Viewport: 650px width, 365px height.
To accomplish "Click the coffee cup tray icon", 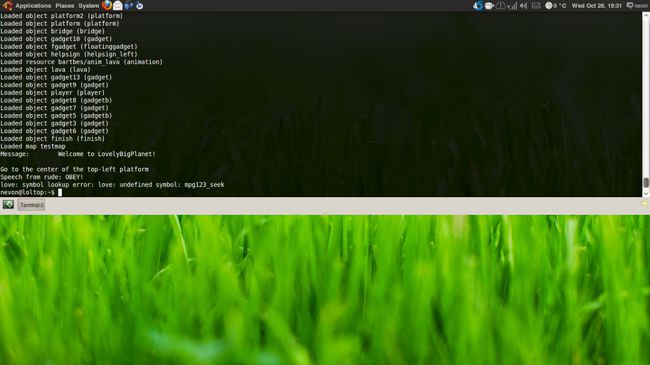I will (x=489, y=6).
